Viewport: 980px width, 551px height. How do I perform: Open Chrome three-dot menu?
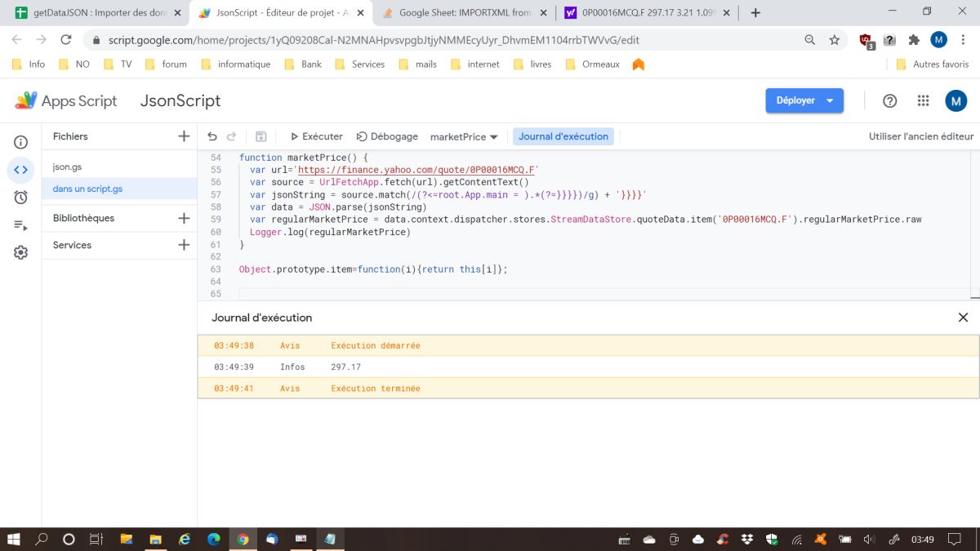pyautogui.click(x=963, y=39)
